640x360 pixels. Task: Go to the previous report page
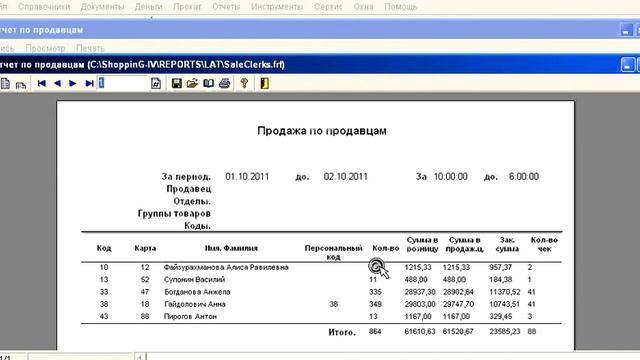[57, 84]
